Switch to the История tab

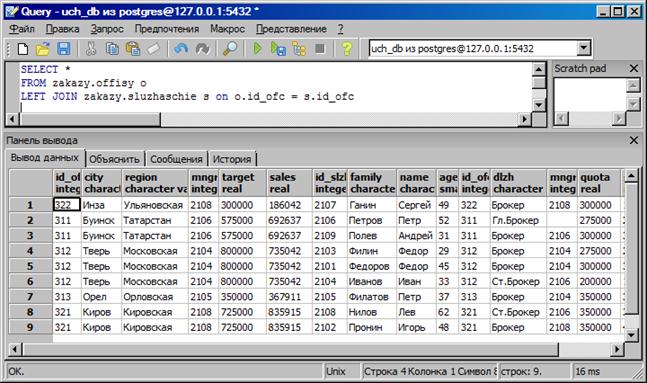tap(232, 159)
